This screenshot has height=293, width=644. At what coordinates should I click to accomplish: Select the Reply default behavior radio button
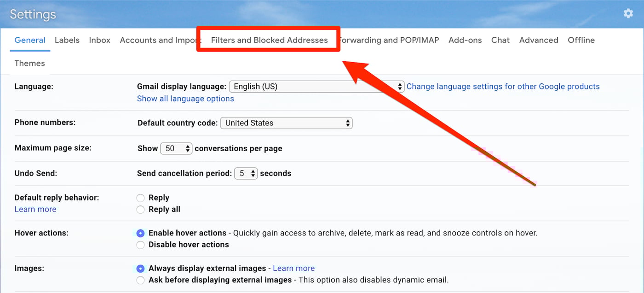tap(140, 198)
